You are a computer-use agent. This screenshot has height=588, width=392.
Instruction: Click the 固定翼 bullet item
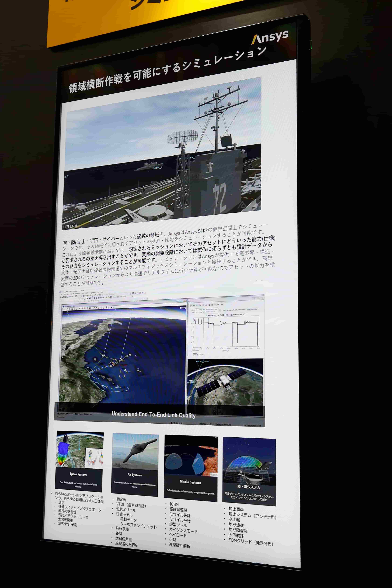click(121, 499)
